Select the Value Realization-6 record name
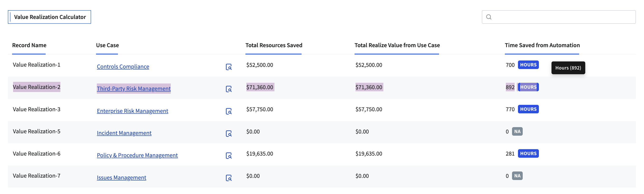The height and width of the screenshot is (194, 644). [36, 154]
